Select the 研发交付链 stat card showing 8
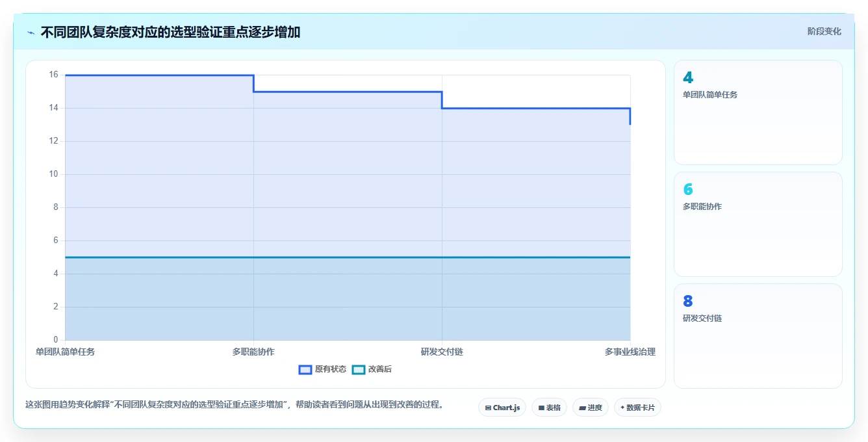Viewport: 868px width, 442px height. [x=758, y=336]
